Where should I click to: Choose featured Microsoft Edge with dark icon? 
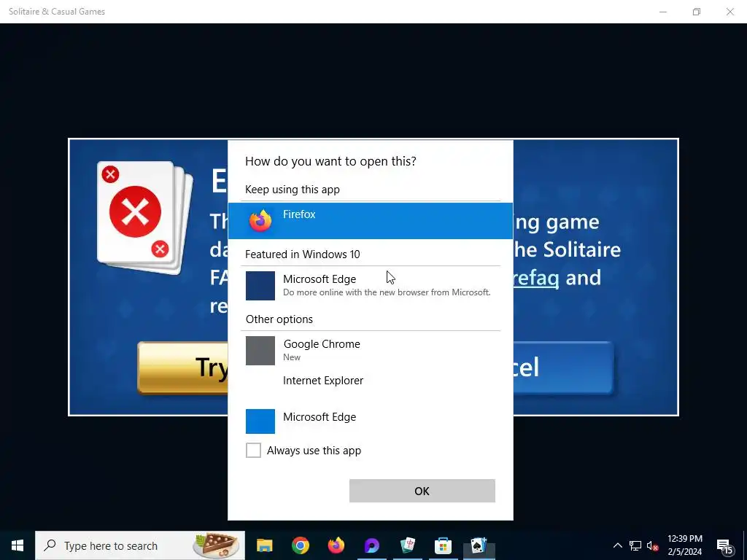[370, 285]
